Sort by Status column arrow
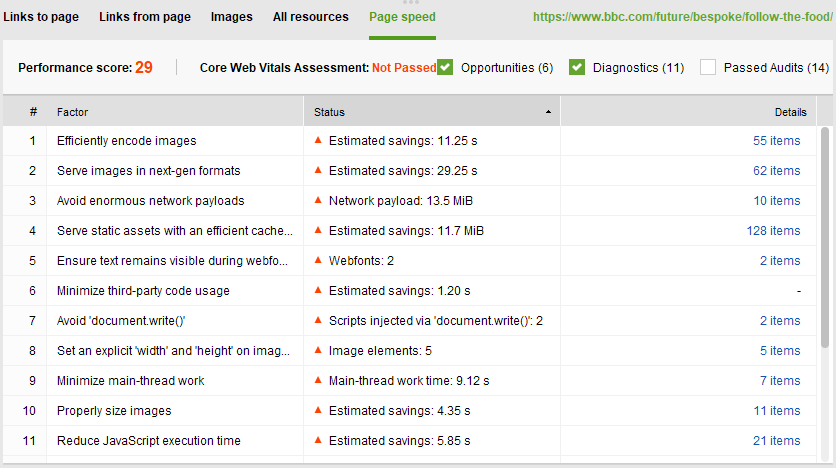836x468 pixels. [548, 112]
